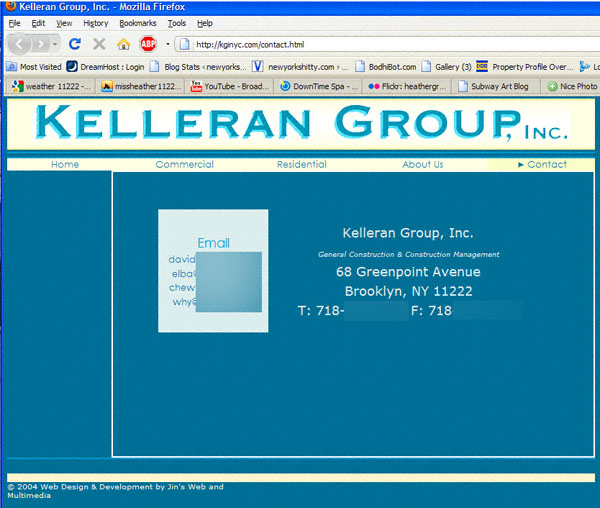The width and height of the screenshot is (600, 508).
Task: Click the Home link on the website
Action: pyautogui.click(x=65, y=164)
